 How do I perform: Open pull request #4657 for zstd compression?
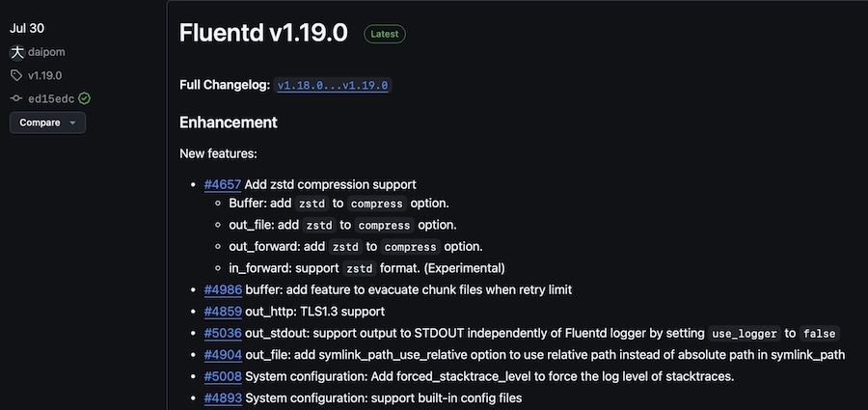[x=223, y=184]
